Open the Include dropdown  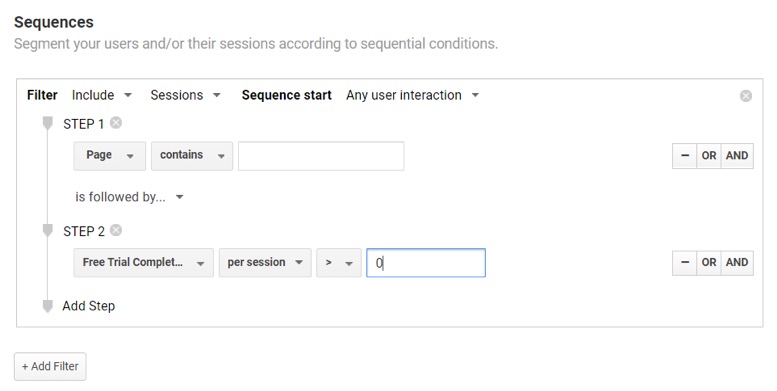coord(102,95)
